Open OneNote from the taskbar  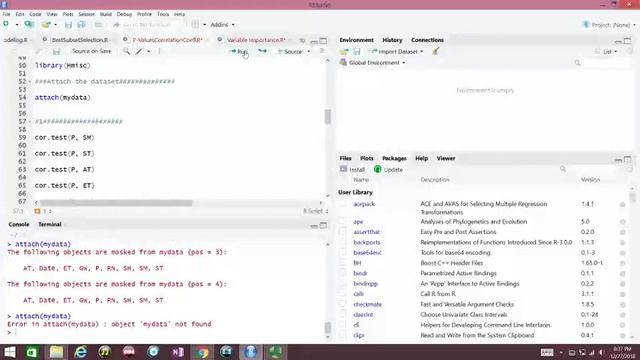click(x=178, y=352)
